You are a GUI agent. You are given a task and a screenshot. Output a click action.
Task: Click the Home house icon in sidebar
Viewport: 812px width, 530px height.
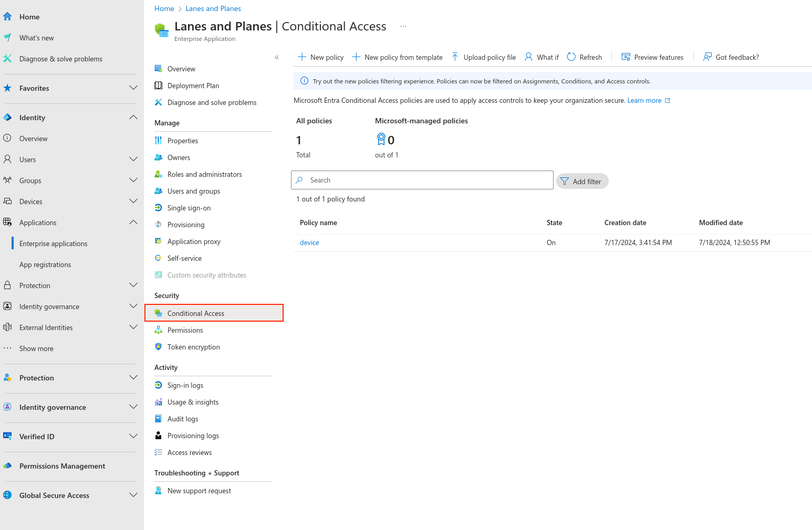(7, 17)
